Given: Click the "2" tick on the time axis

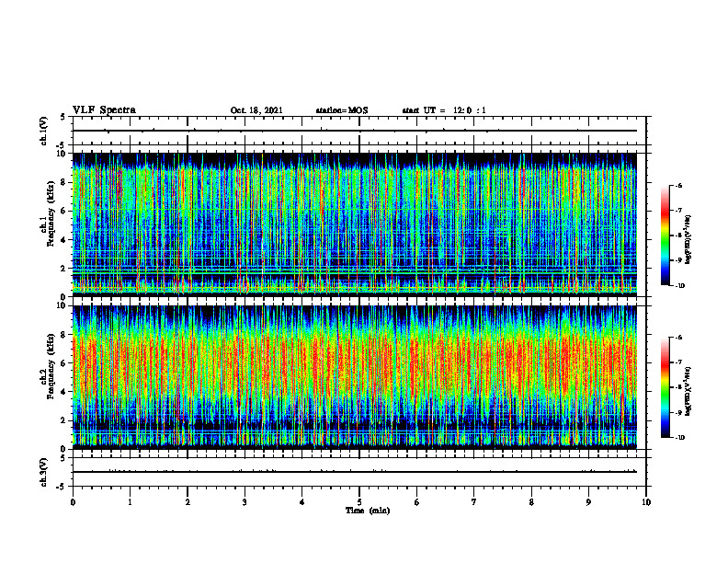Looking at the screenshot, I should [188, 502].
